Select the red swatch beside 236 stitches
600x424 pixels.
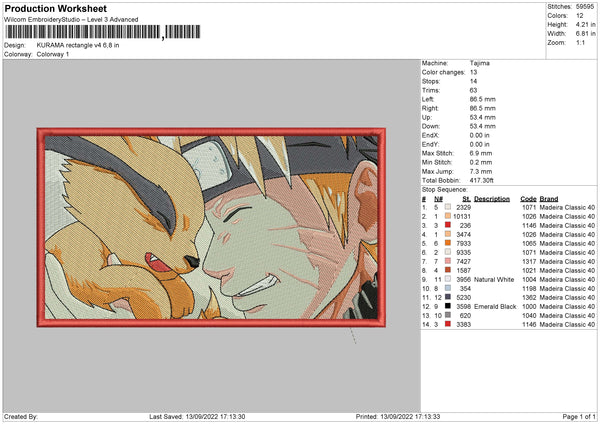(448, 225)
